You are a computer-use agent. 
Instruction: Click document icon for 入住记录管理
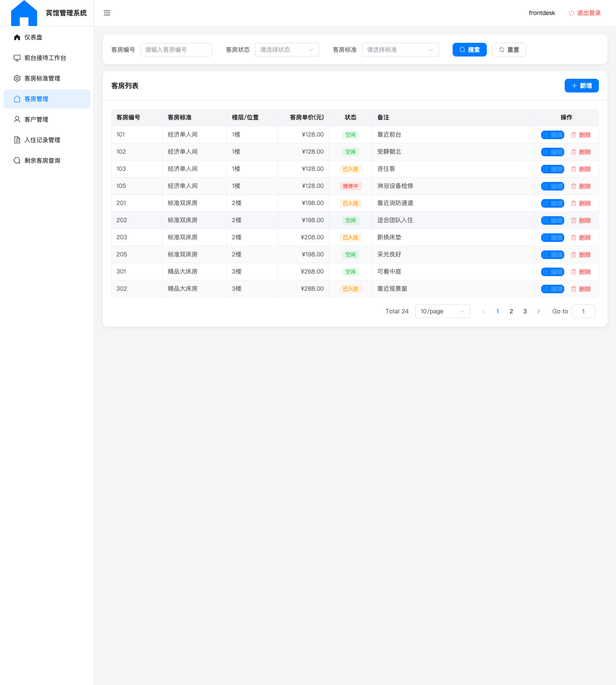pos(17,140)
